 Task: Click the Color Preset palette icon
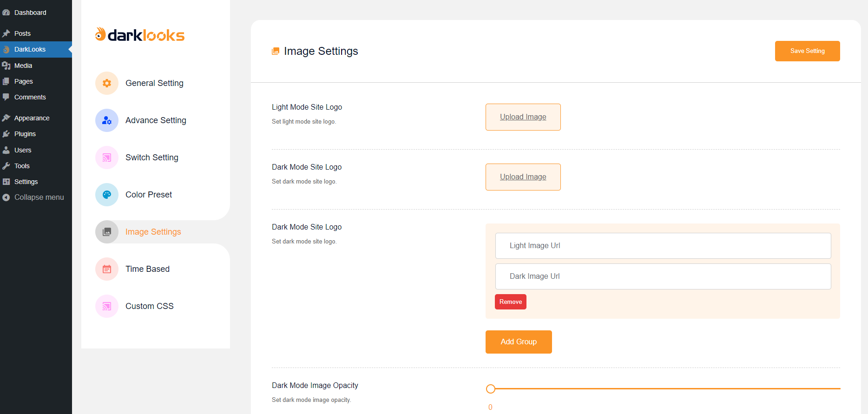coord(107,195)
